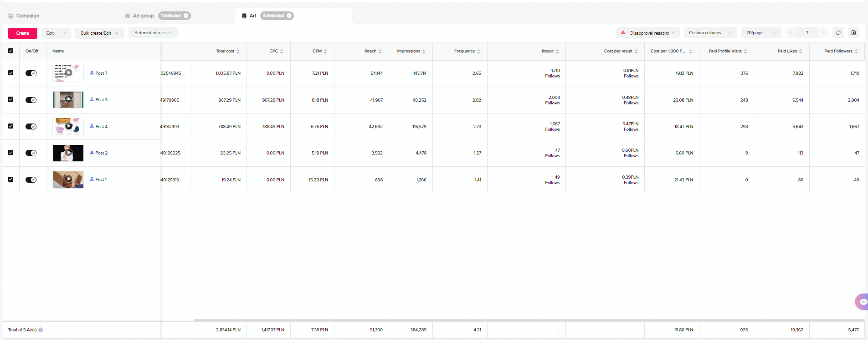Screen dimensions: 868x340
Task: Toggle the select-all header checkbox
Action: point(11,51)
